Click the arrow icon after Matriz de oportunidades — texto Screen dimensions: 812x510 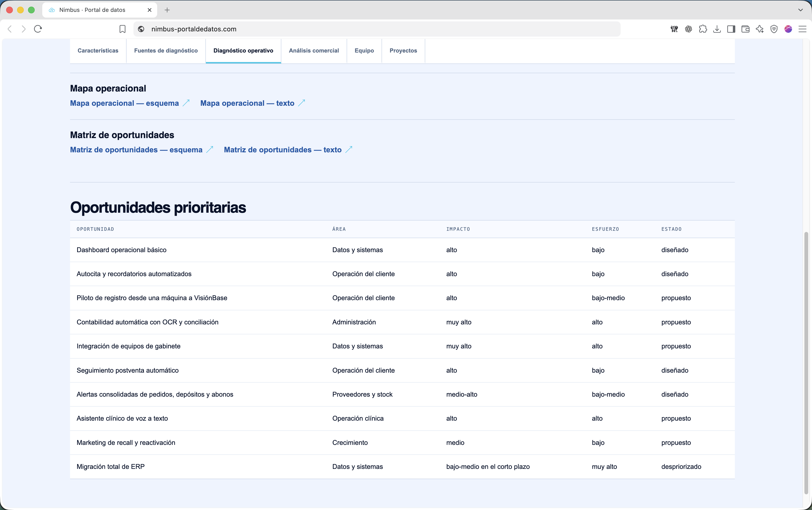349,149
